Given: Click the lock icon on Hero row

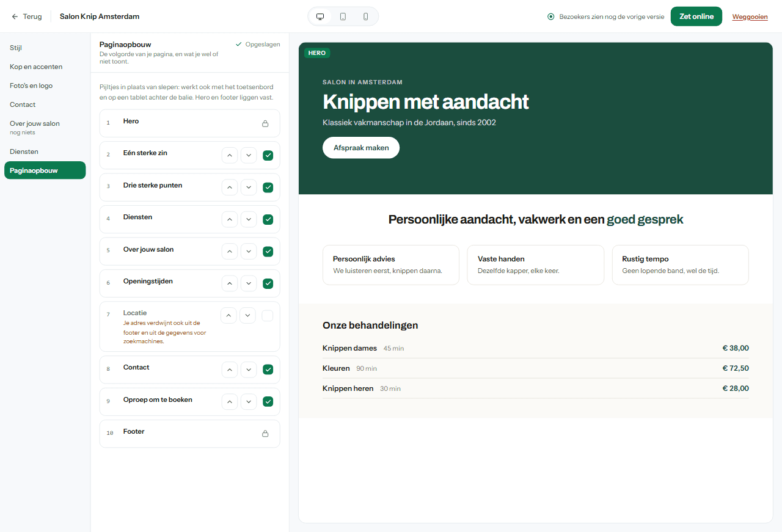Looking at the screenshot, I should pyautogui.click(x=265, y=123).
